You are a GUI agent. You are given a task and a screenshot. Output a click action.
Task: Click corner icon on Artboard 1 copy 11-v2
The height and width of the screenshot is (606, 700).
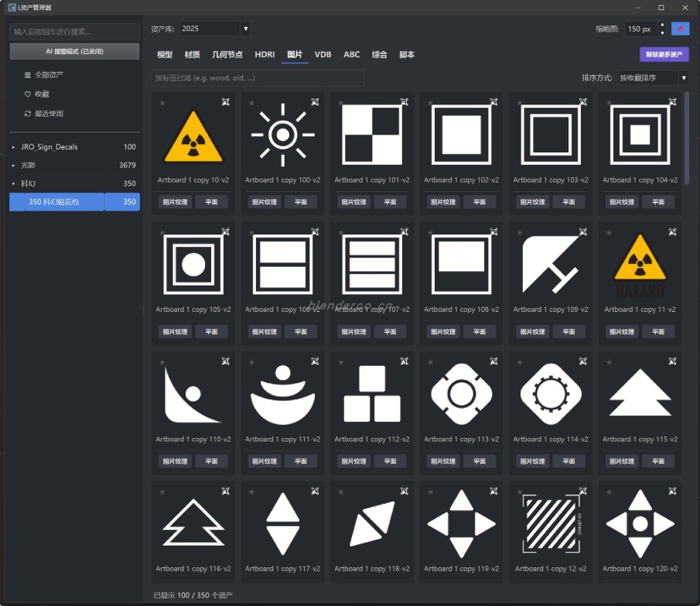[x=672, y=231]
